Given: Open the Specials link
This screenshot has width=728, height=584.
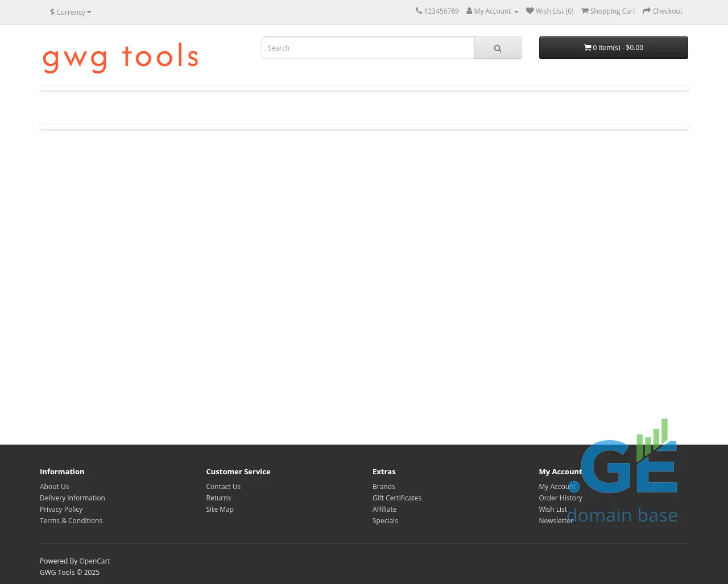Looking at the screenshot, I should pos(385,521).
